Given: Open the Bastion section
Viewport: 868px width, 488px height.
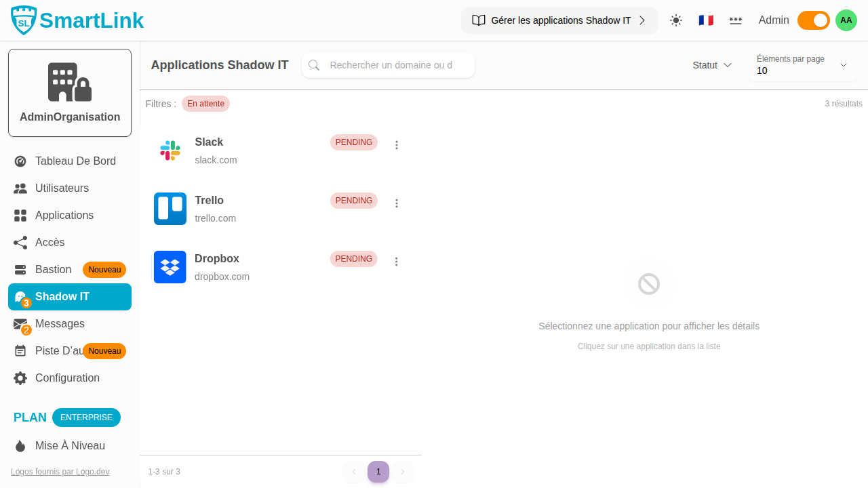Looking at the screenshot, I should pyautogui.click(x=54, y=269).
